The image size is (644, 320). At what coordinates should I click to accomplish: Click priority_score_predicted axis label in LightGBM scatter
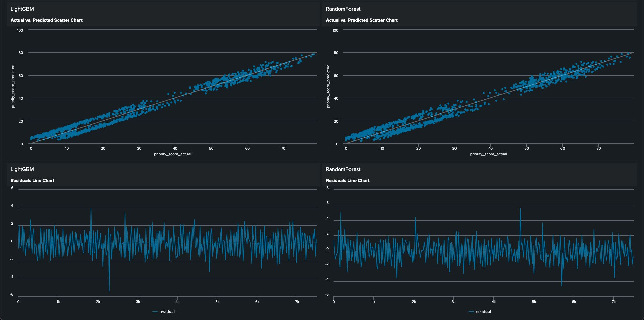13,86
